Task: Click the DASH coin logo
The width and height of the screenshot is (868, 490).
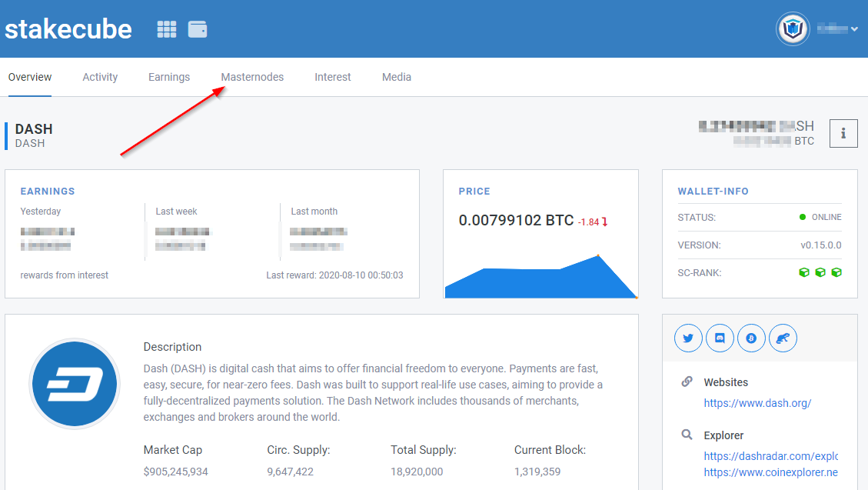Action: coord(75,384)
